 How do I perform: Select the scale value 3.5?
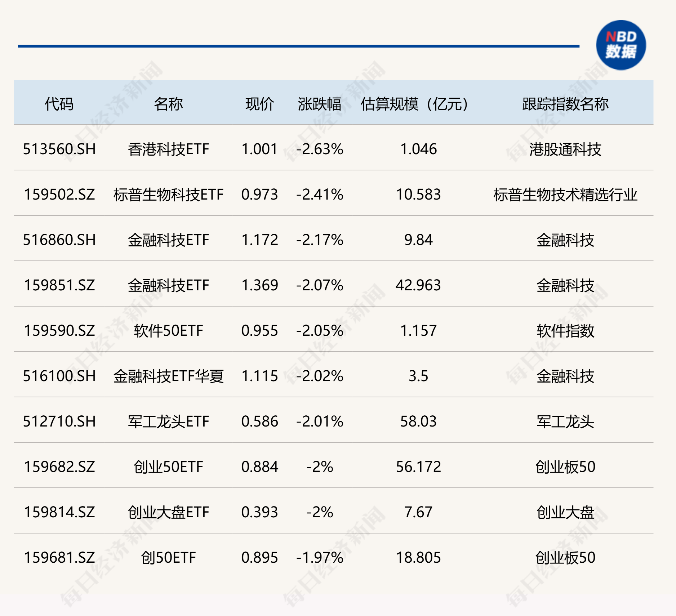point(418,376)
